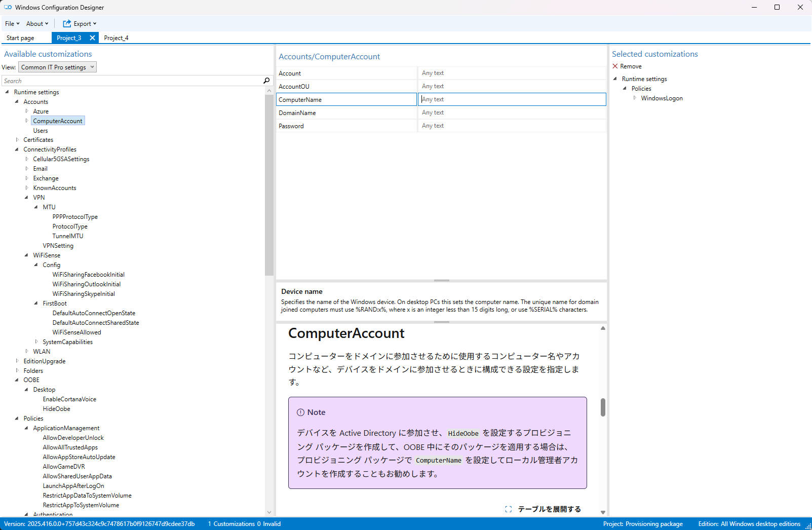Image resolution: width=812 pixels, height=530 pixels.
Task: Select Users under Accounts
Action: click(41, 130)
